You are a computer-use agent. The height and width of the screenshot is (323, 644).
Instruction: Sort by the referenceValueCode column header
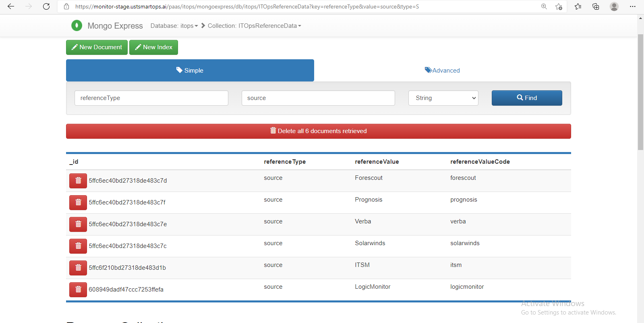click(480, 162)
